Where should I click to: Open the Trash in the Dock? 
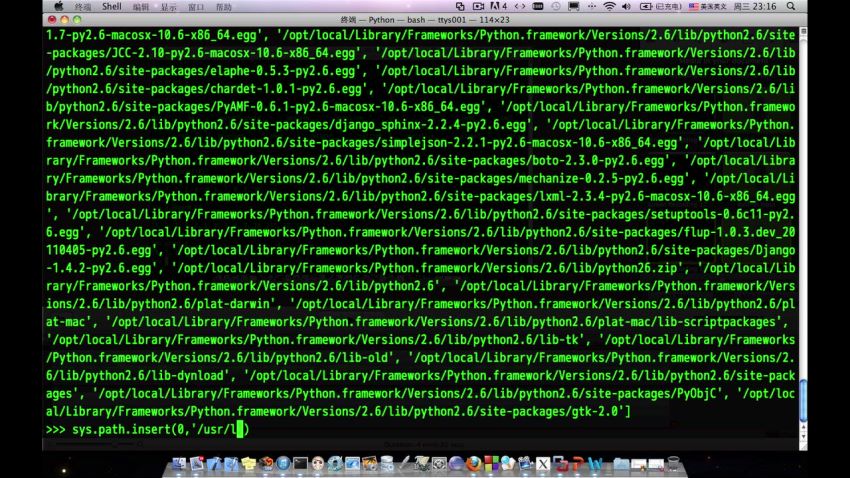click(x=672, y=464)
